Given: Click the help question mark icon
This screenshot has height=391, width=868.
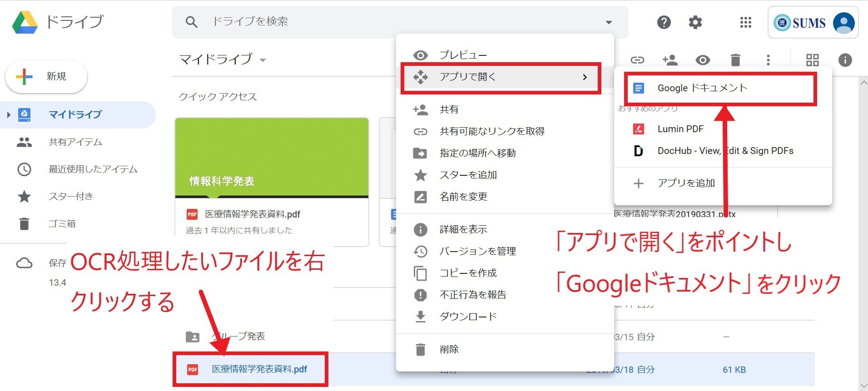Looking at the screenshot, I should [x=664, y=22].
